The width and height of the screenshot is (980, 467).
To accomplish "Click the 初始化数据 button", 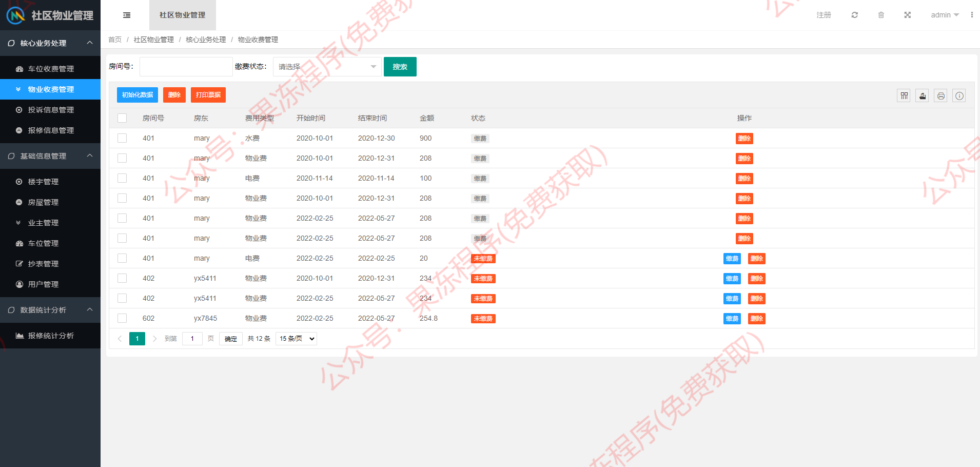I will point(138,95).
